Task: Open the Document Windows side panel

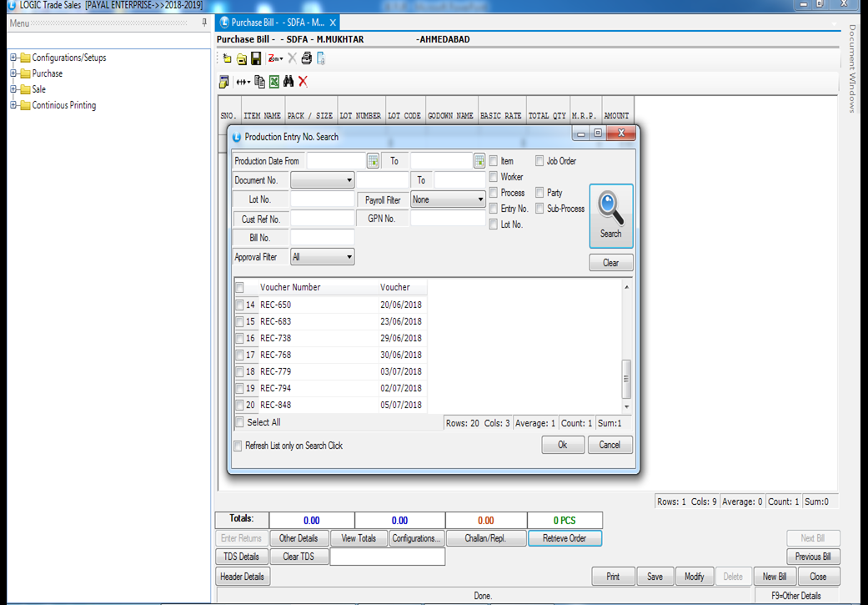Action: [x=852, y=68]
